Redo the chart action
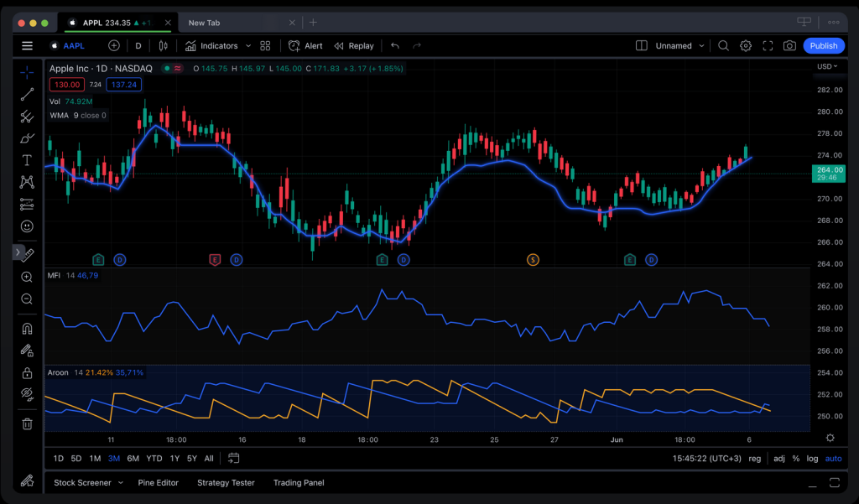This screenshot has width=859, height=504. (x=417, y=46)
